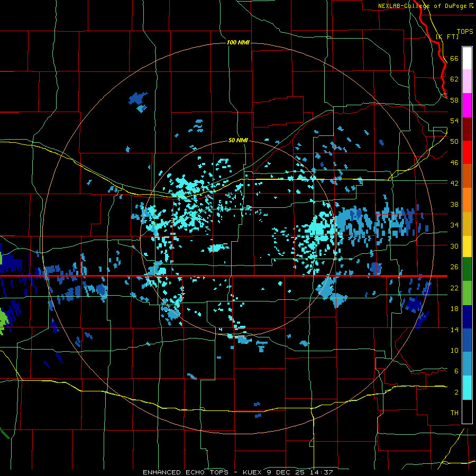Click the legend value 54
This screenshot has width=476, height=476.
pyautogui.click(x=454, y=121)
